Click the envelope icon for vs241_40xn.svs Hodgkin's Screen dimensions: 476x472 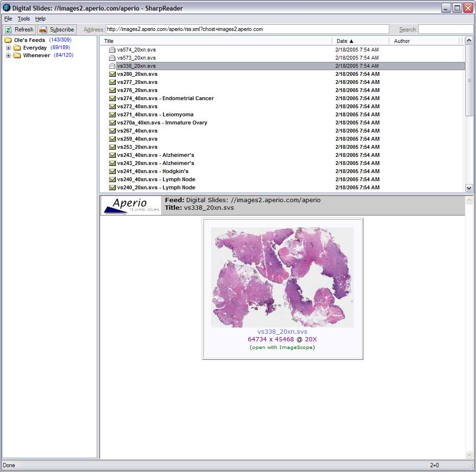coord(112,171)
